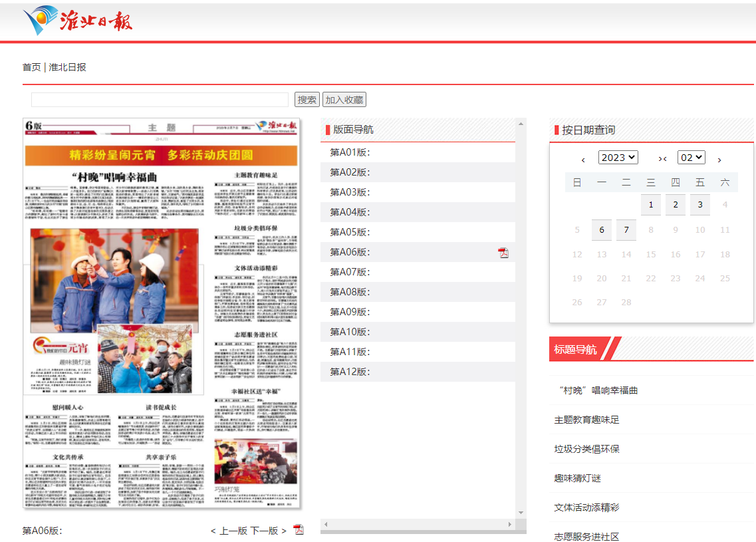Screen dimensions: 756x542
Task: Download PDF icon beside 第A06版 in list
Action: [503, 253]
